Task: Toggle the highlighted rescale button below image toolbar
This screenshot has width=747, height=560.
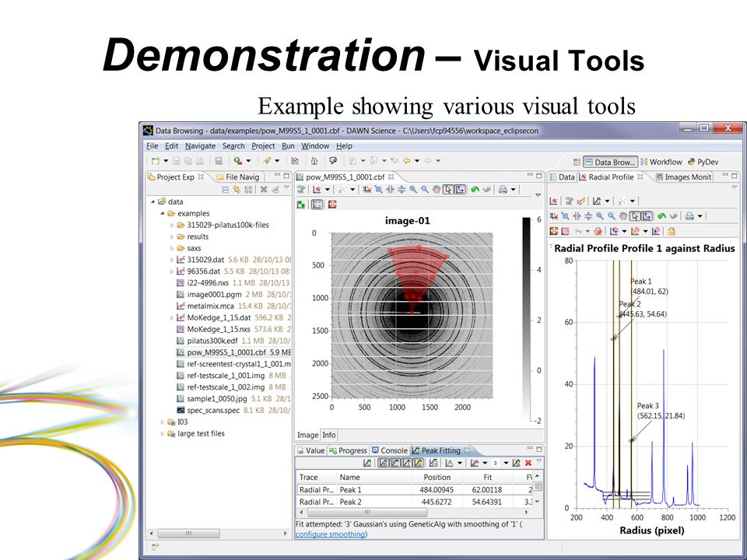Action: [x=317, y=205]
